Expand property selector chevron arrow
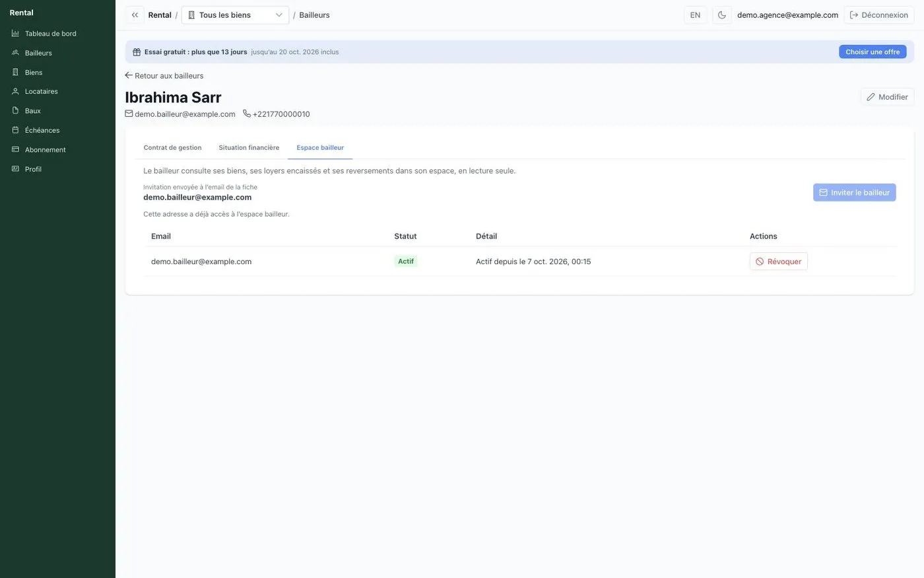924x578 pixels. click(x=279, y=15)
